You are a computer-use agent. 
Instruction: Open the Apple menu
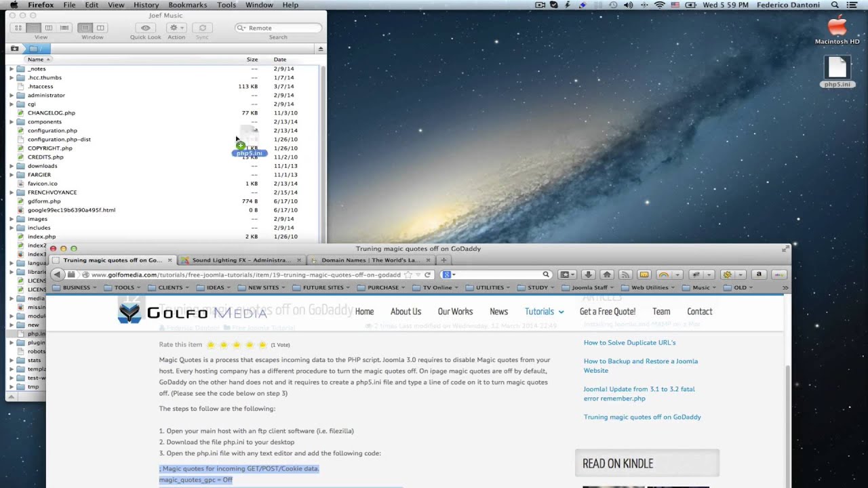14,5
